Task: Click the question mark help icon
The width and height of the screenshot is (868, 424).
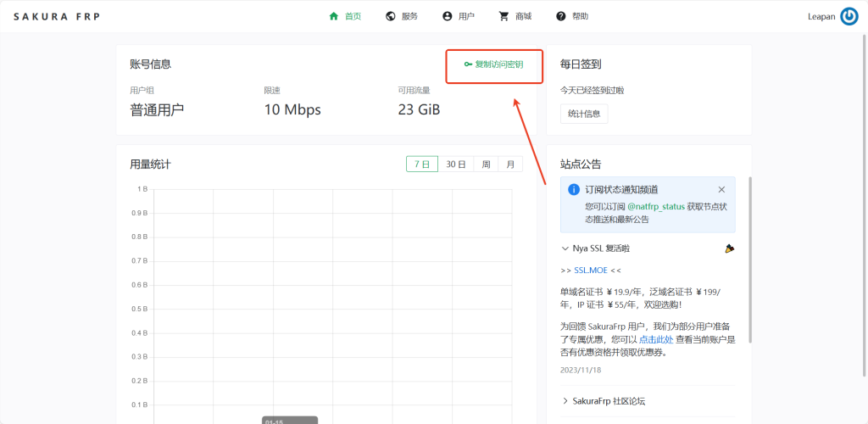Action: (x=561, y=16)
